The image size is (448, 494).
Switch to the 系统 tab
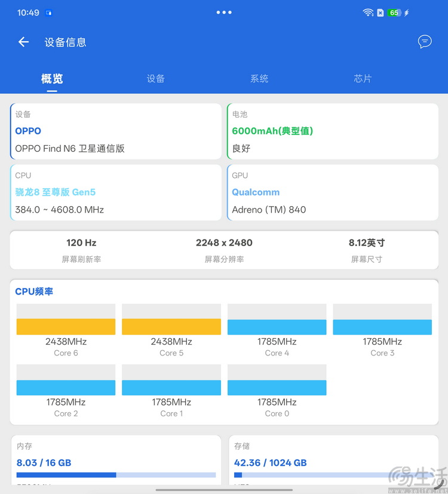(259, 79)
